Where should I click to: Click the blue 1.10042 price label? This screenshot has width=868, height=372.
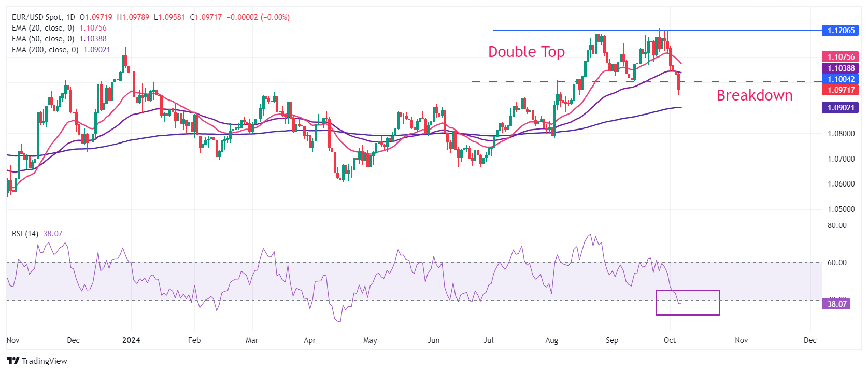tap(840, 79)
